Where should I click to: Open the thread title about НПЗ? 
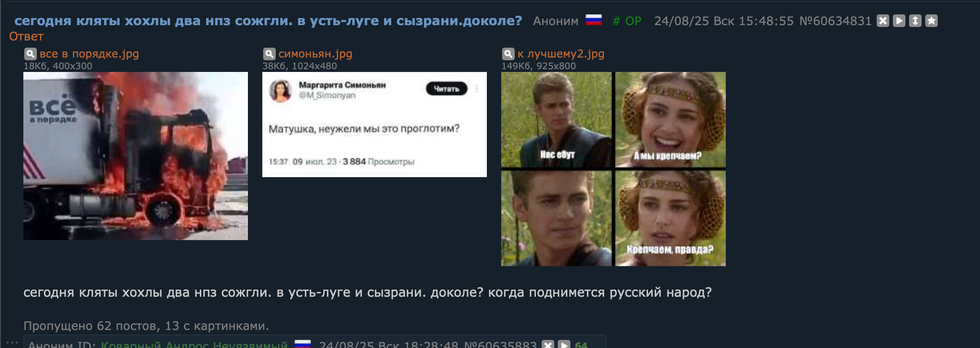click(x=268, y=21)
